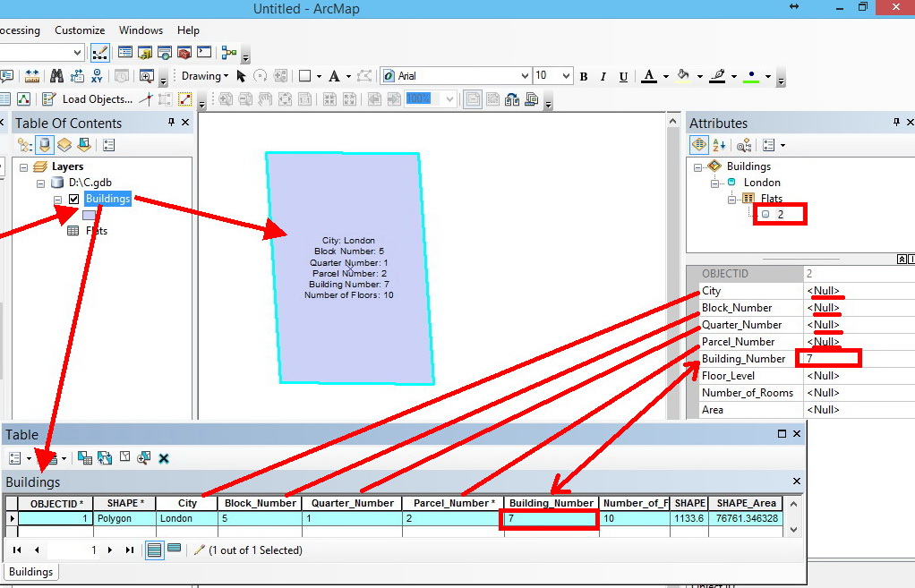Viewport: 915px width, 588px height.
Task: Move to the last table record
Action: tap(130, 550)
